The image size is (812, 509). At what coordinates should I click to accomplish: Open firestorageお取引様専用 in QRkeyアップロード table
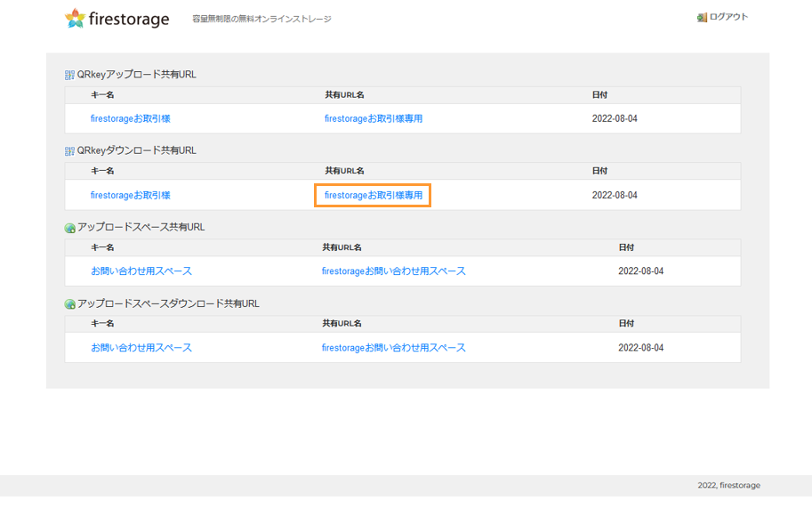tap(374, 118)
